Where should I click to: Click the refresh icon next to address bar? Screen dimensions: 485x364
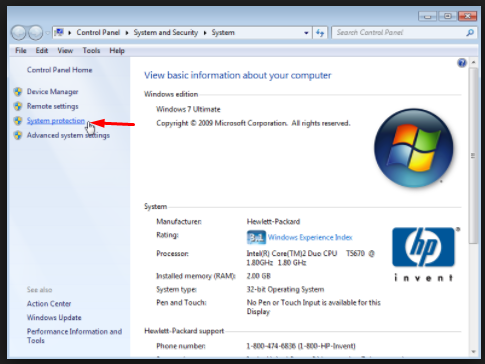pos(320,33)
